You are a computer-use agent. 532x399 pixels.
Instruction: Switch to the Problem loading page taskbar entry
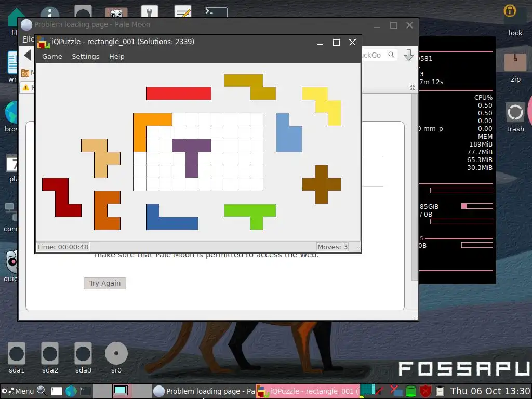(204, 391)
